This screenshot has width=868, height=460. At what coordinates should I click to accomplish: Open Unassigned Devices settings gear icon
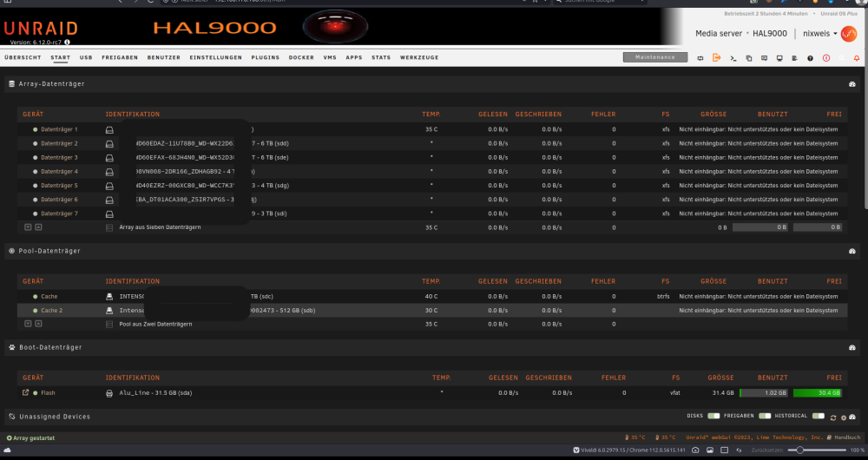coord(844,418)
